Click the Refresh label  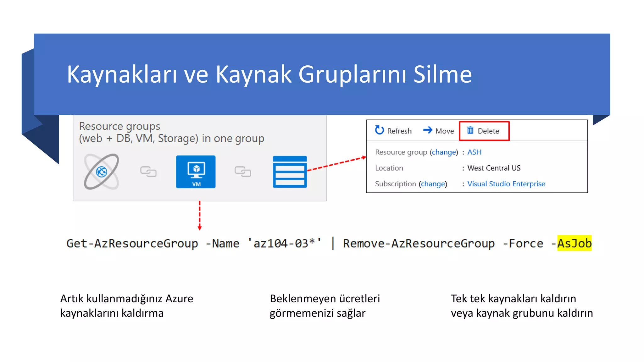pyautogui.click(x=399, y=131)
